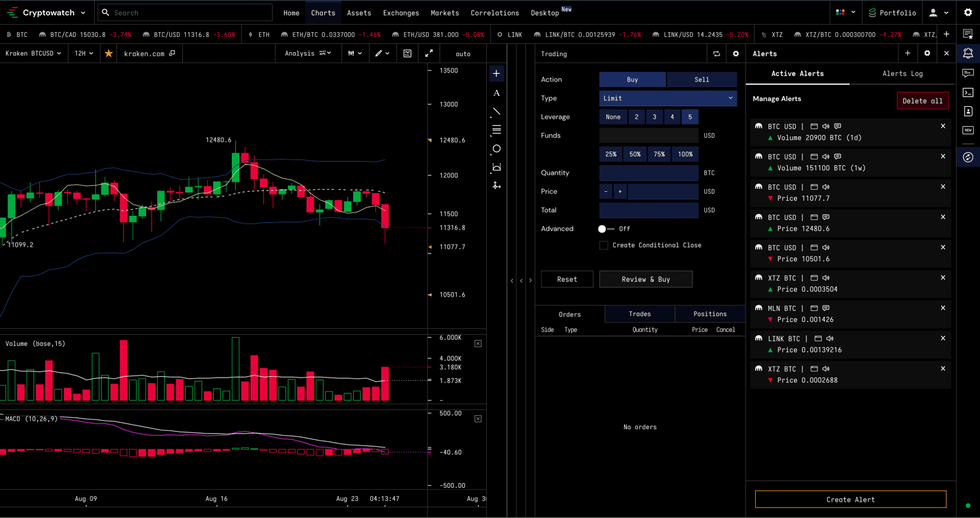Select the horizontal levels drawing tool

(497, 129)
